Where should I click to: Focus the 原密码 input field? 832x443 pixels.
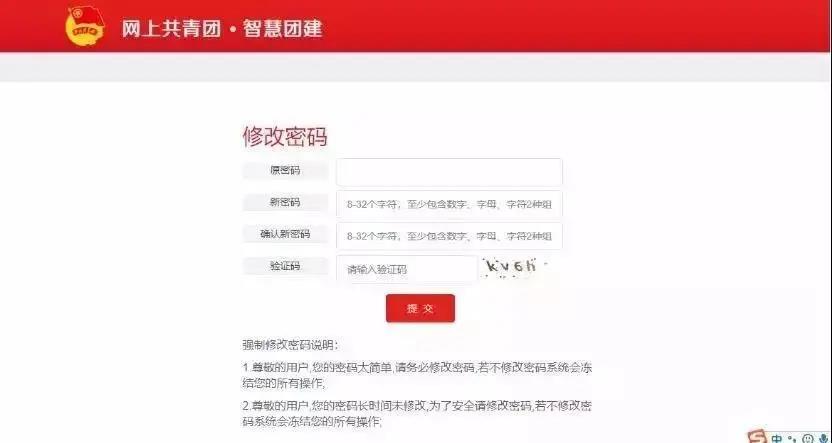click(449, 172)
